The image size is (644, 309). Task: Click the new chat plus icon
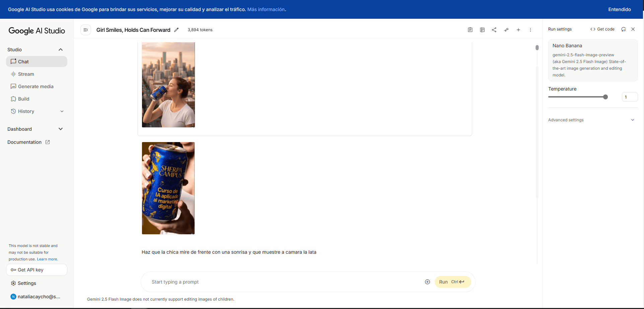click(518, 30)
